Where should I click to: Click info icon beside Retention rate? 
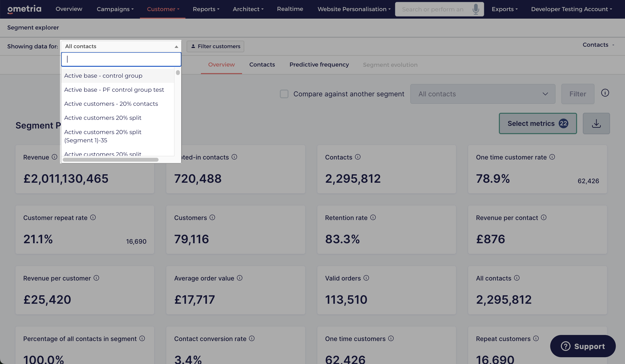tap(373, 218)
